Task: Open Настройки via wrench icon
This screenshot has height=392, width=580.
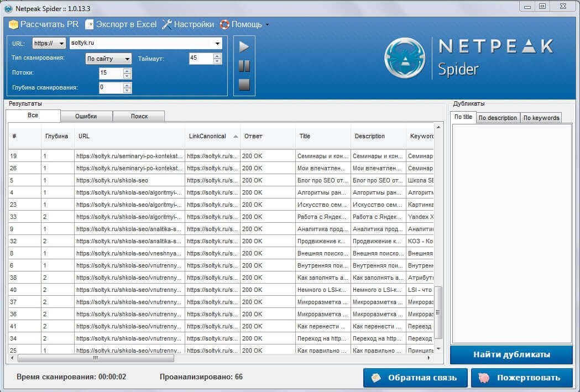Action: pos(167,24)
